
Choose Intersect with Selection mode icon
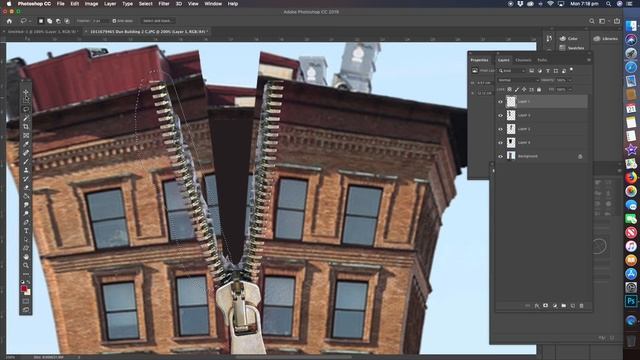click(x=67, y=21)
